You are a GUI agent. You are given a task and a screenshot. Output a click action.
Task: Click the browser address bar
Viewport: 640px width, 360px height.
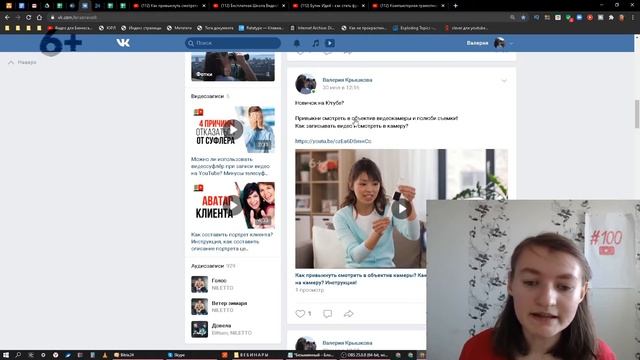278,18
